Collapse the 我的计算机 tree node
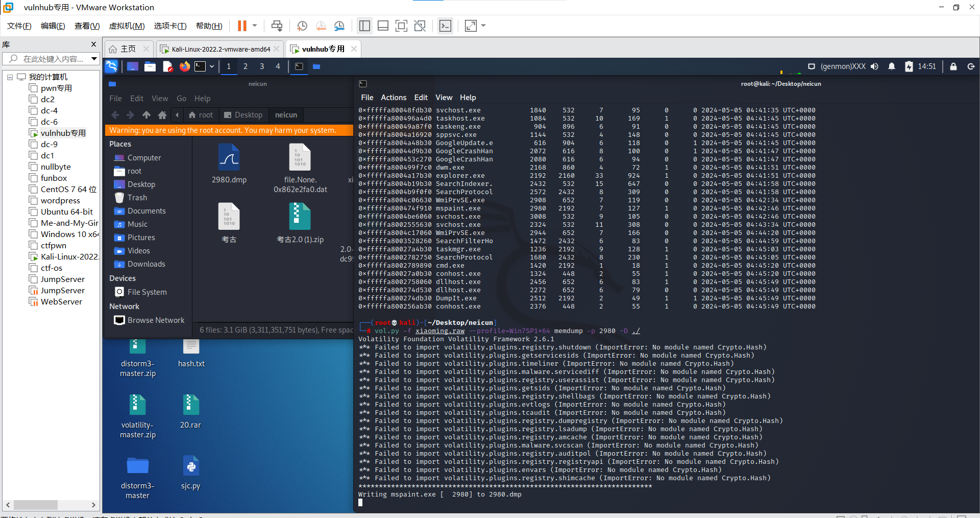The image size is (980, 518). pyautogui.click(x=10, y=77)
